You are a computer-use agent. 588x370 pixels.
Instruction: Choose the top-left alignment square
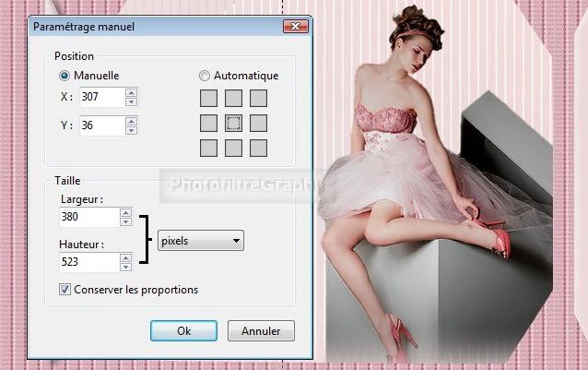(208, 99)
